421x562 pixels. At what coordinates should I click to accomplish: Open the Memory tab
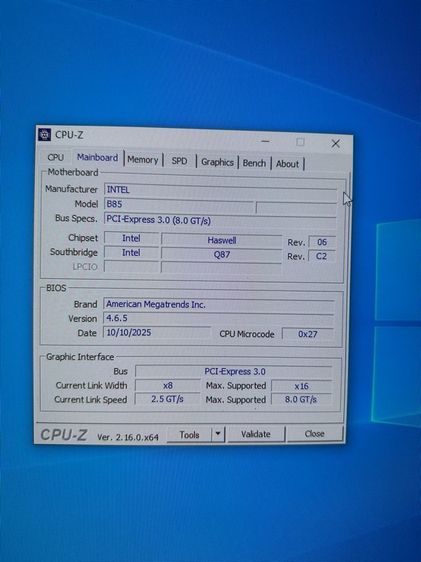(x=143, y=160)
